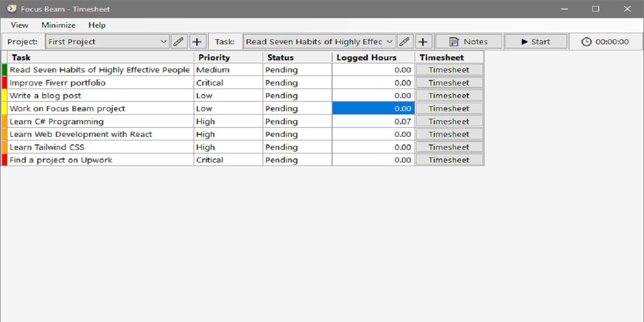Click Pending status of Read Seven Habits
The height and width of the screenshot is (322, 644).
coord(297,70)
